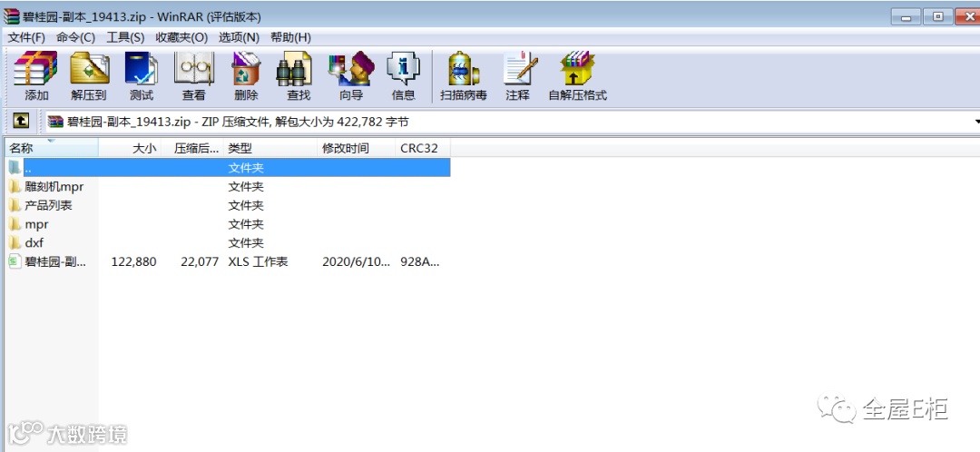This screenshot has width=980, height=452.
Task: Click 文件夹 type in dxf row
Action: [x=246, y=242]
